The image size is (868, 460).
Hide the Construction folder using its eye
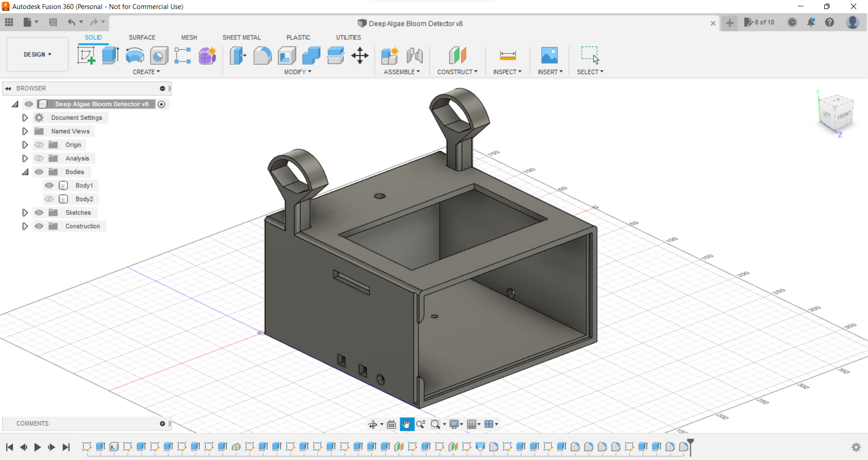[39, 226]
